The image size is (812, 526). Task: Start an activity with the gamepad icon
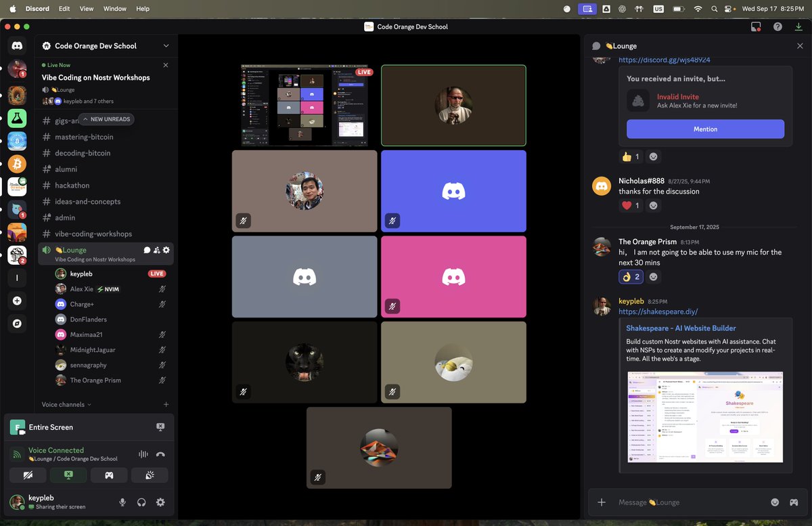point(109,475)
